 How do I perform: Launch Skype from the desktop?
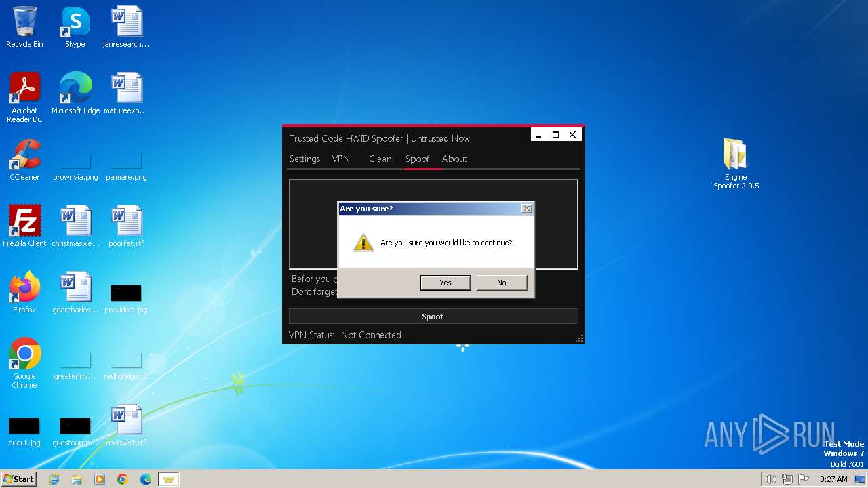pos(75,28)
